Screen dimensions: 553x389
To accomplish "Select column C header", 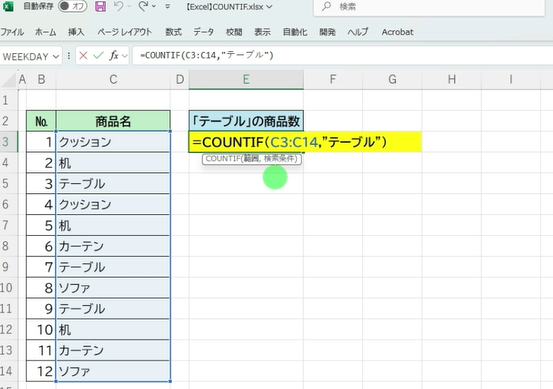I will pyautogui.click(x=113, y=79).
